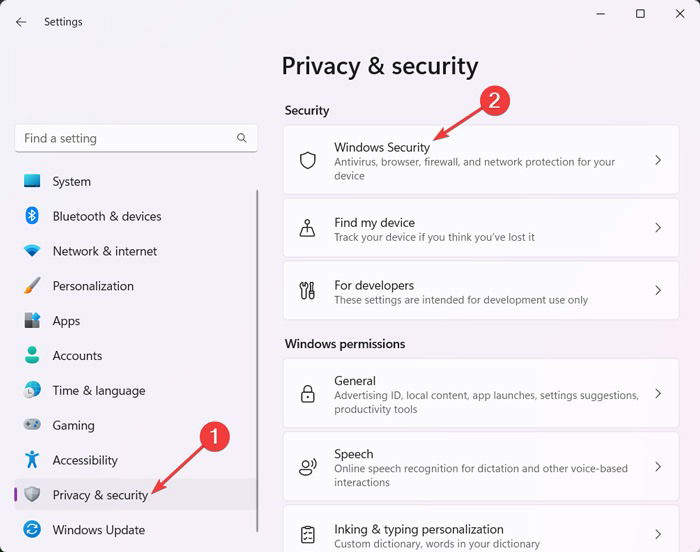This screenshot has width=700, height=552.
Task: Expand the For developers chevron
Action: [x=658, y=290]
